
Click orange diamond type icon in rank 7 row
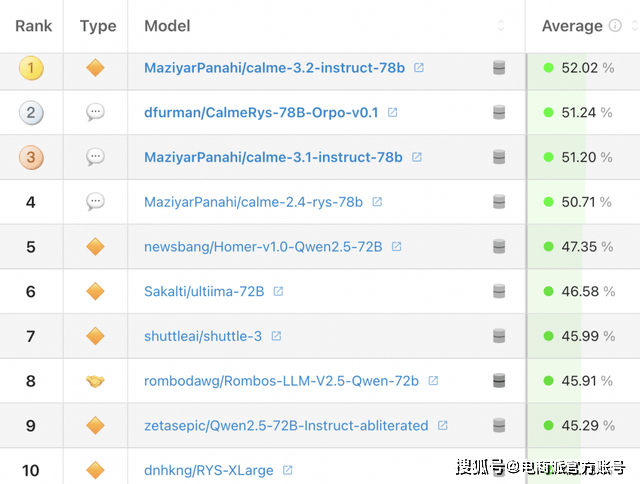coord(96,336)
